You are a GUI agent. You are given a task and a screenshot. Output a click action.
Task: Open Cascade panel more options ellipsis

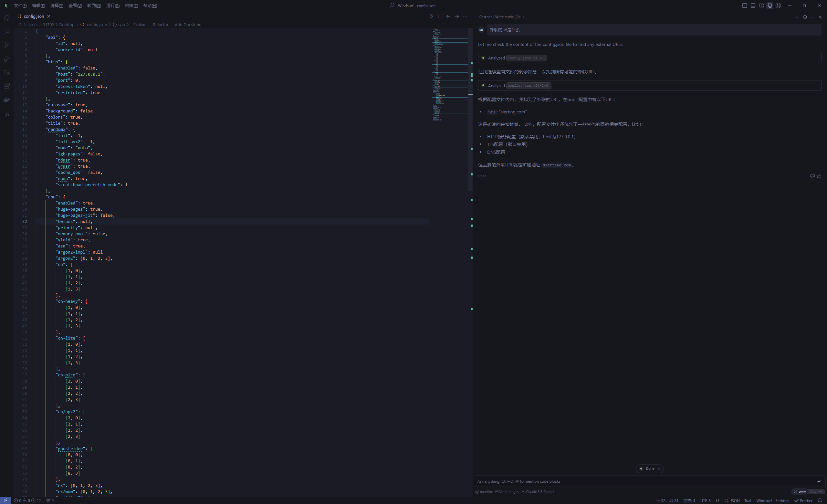pos(812,17)
